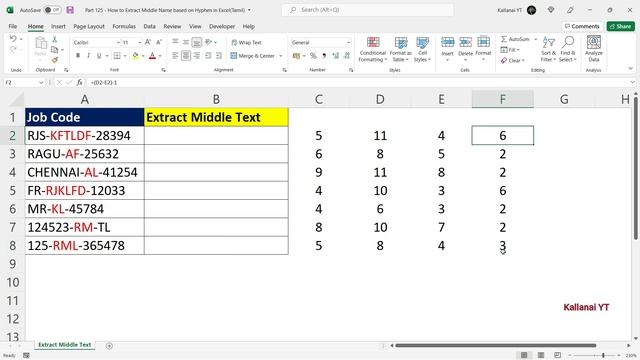Click Delete cells button
640x360 pixels.
click(465, 49)
